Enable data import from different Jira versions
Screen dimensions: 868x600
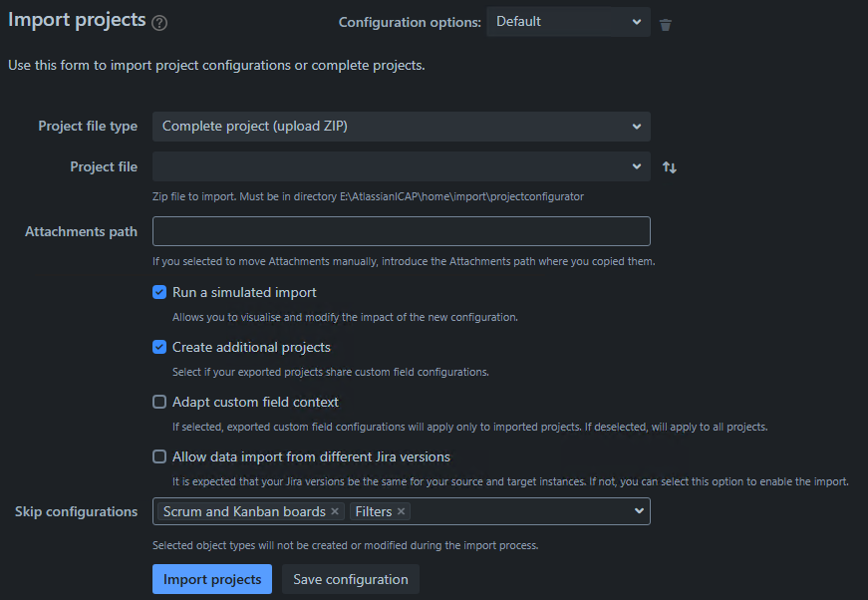159,457
